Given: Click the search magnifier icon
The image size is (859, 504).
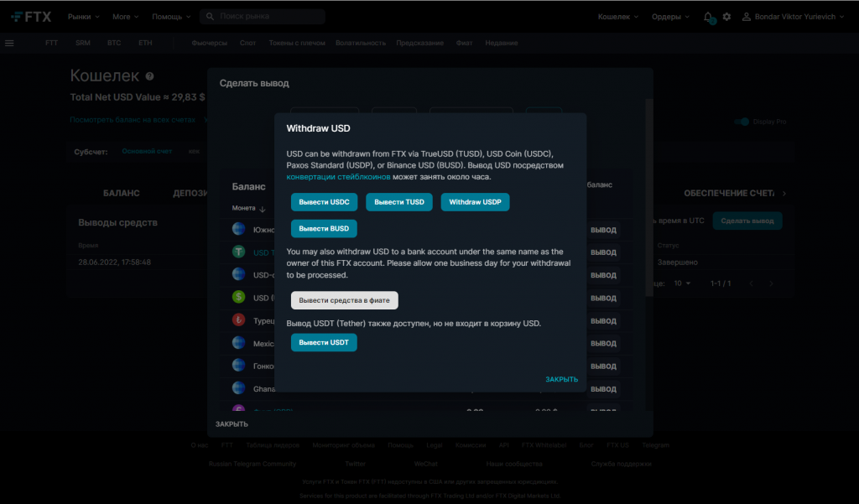Looking at the screenshot, I should click(x=210, y=17).
